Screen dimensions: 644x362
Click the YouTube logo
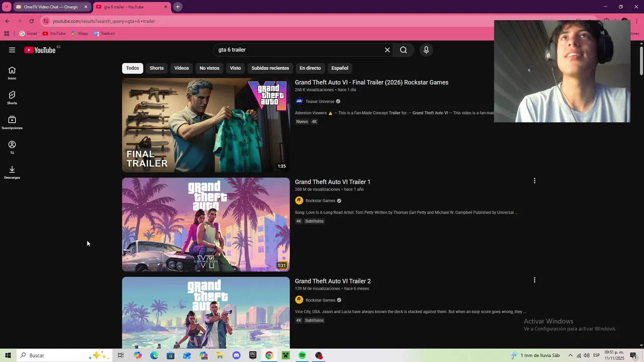40,50
